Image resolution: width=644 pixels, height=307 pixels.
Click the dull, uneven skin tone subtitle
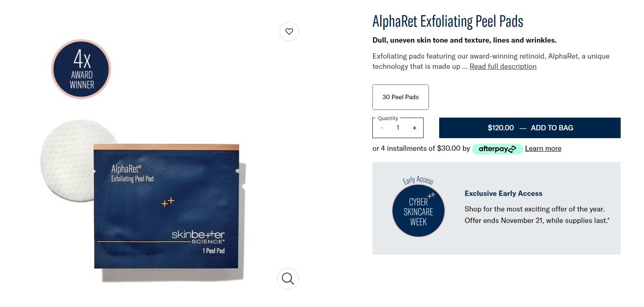[464, 40]
